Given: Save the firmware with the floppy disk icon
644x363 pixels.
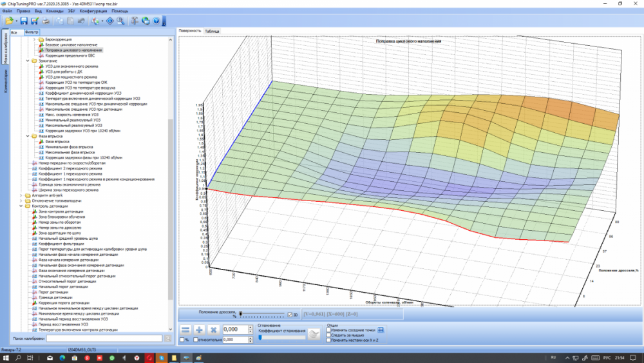Looking at the screenshot, I should [x=24, y=21].
